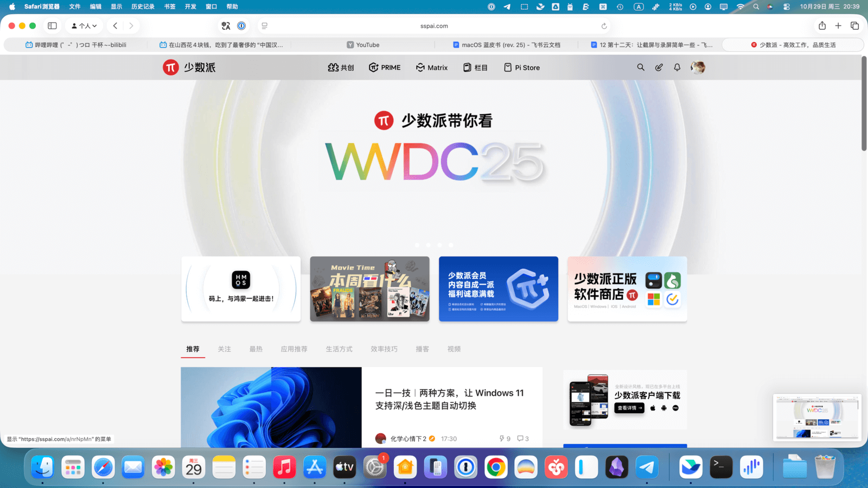Image resolution: width=868 pixels, height=488 pixels.
Task: Open macOS Control Center toggles in menu bar
Action: point(787,7)
